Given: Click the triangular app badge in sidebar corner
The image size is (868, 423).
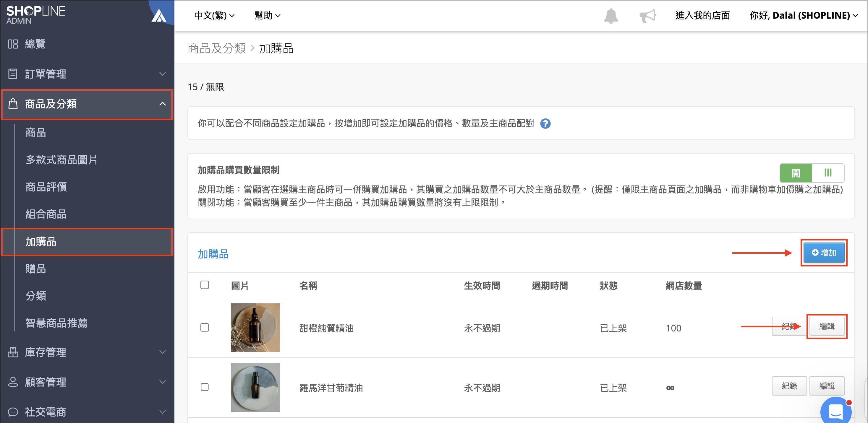Looking at the screenshot, I should 159,16.
